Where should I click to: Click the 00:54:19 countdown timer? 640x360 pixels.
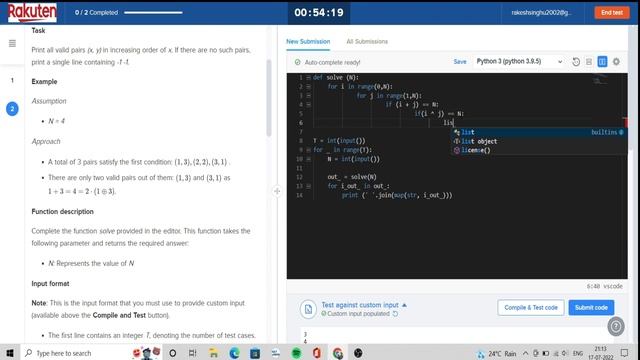point(319,13)
